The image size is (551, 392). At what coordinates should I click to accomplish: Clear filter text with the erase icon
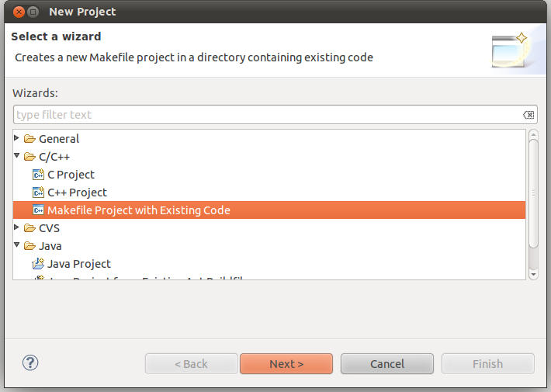click(x=528, y=115)
